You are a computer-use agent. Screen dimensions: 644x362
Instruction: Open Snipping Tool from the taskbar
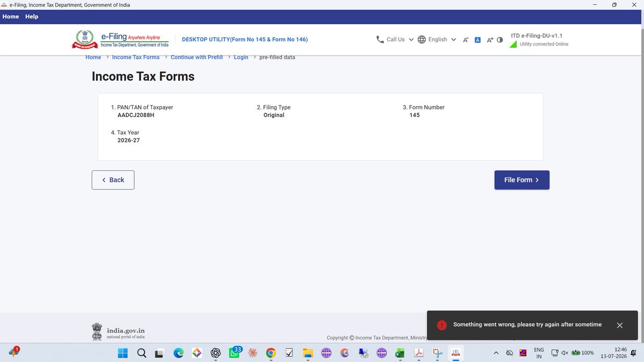tap(437, 353)
